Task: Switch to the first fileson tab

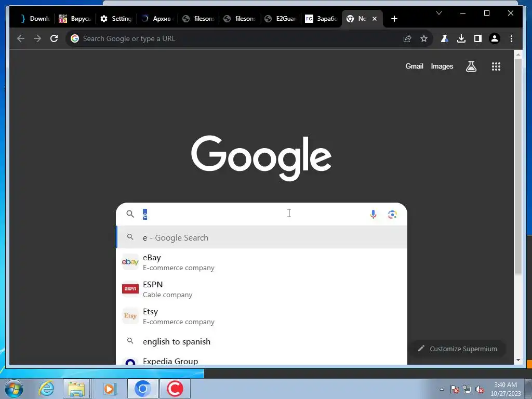Action: click(x=198, y=19)
